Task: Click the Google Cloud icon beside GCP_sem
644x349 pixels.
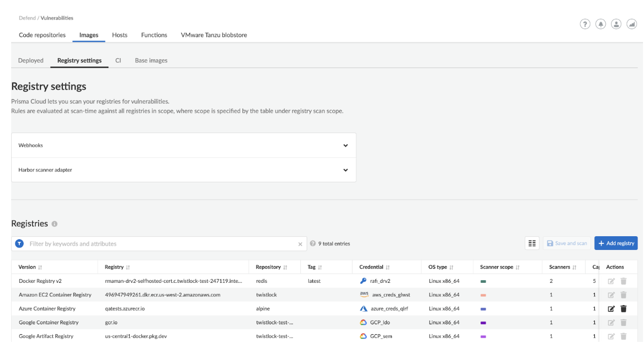Action: pos(363,336)
